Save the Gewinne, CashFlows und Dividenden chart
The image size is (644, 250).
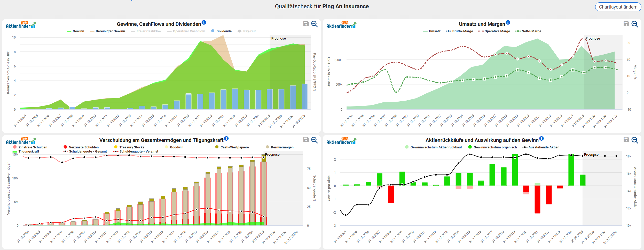[306, 24]
